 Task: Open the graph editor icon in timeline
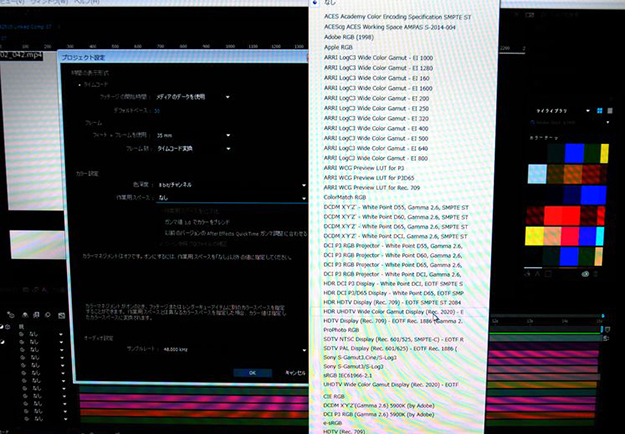[61, 315]
